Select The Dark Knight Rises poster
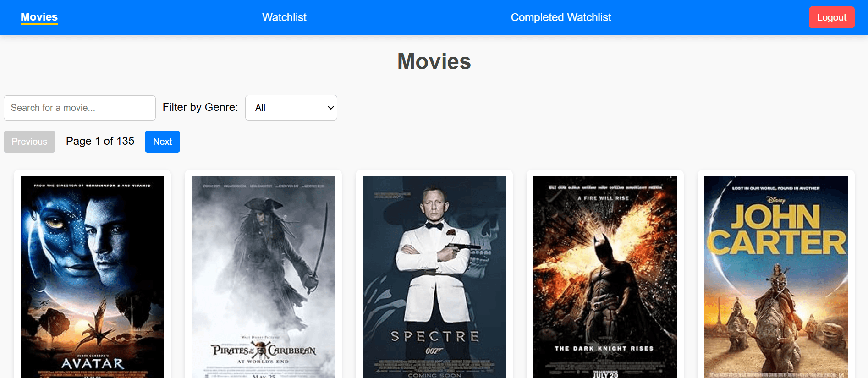This screenshot has width=868, height=378. click(x=605, y=277)
